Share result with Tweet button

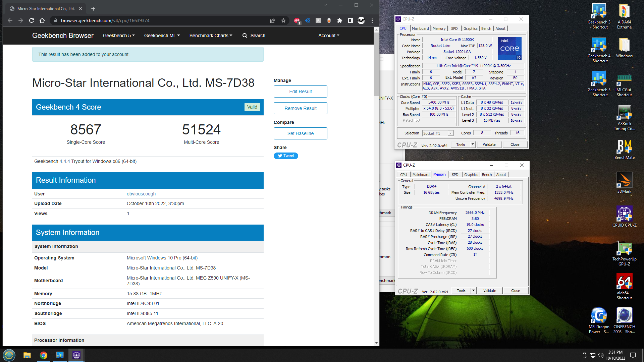click(286, 156)
